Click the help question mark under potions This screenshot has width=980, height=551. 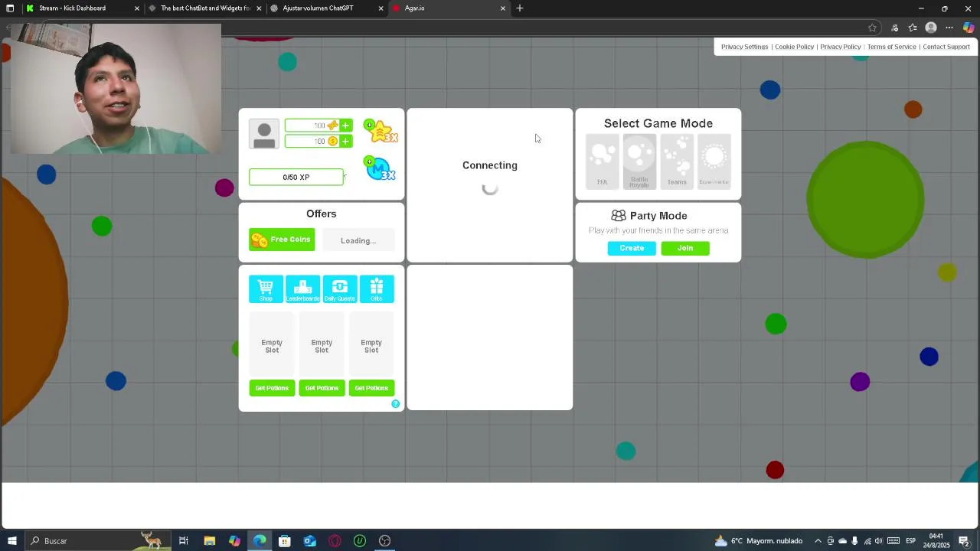click(396, 404)
